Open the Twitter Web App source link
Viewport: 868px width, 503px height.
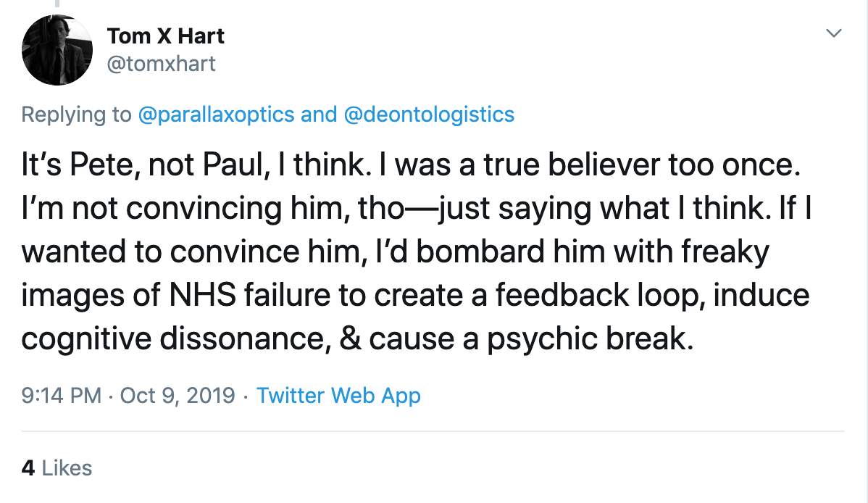coord(338,395)
